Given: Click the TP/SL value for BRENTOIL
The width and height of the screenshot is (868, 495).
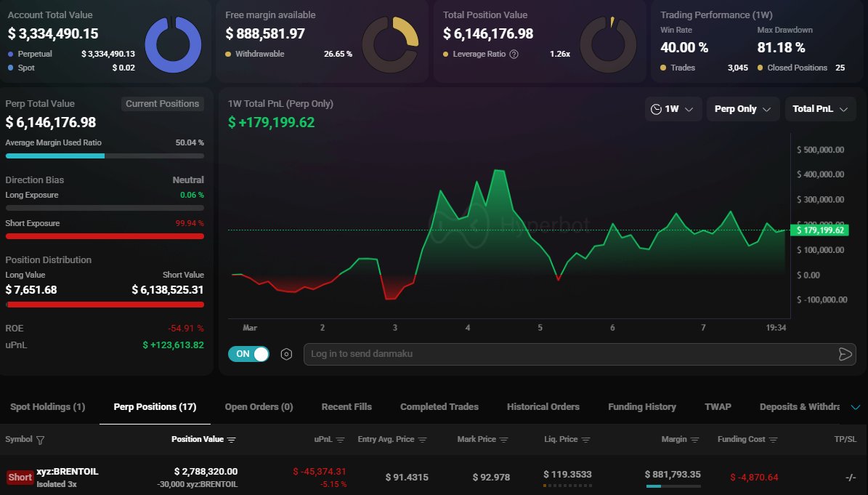Looking at the screenshot, I should coord(851,478).
